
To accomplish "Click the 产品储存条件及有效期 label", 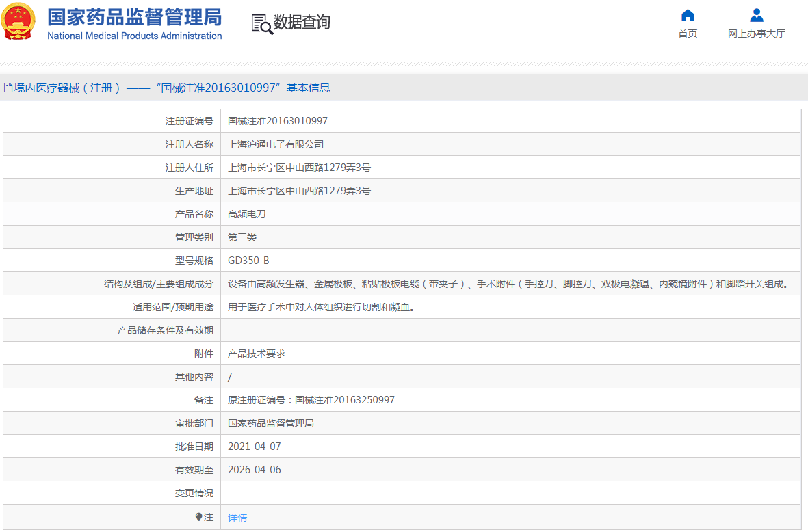I will pyautogui.click(x=166, y=331).
